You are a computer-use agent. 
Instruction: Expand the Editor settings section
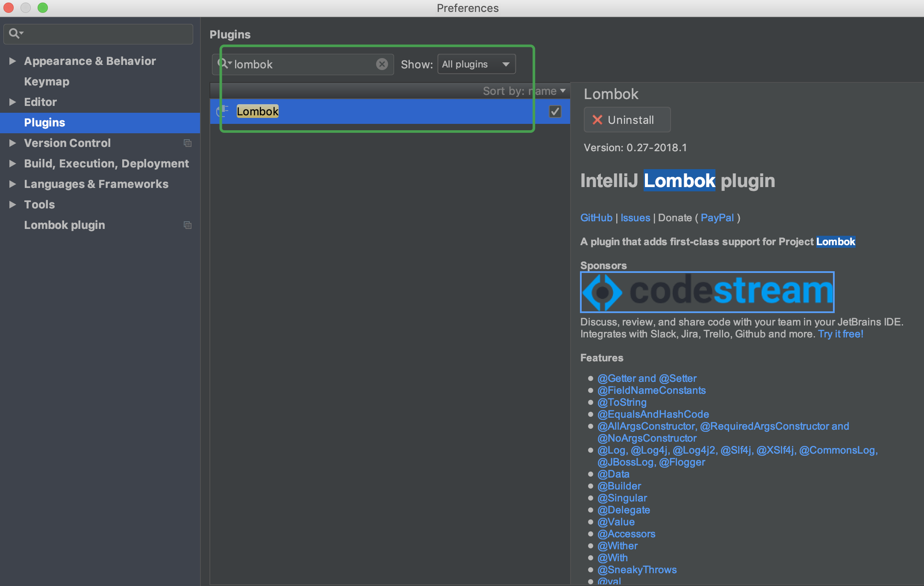[x=12, y=102]
